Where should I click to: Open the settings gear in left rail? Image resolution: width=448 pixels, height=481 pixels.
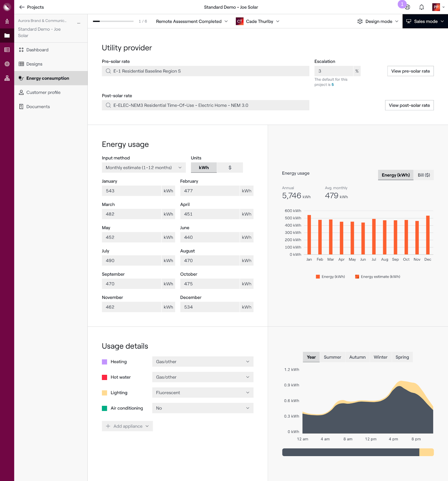coord(7,64)
